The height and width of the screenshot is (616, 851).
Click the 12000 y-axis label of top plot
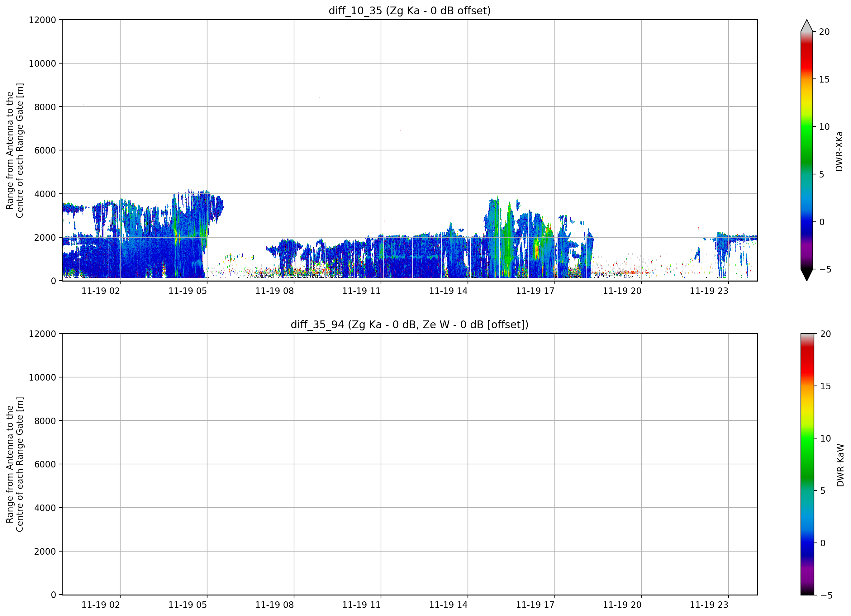tap(42, 20)
